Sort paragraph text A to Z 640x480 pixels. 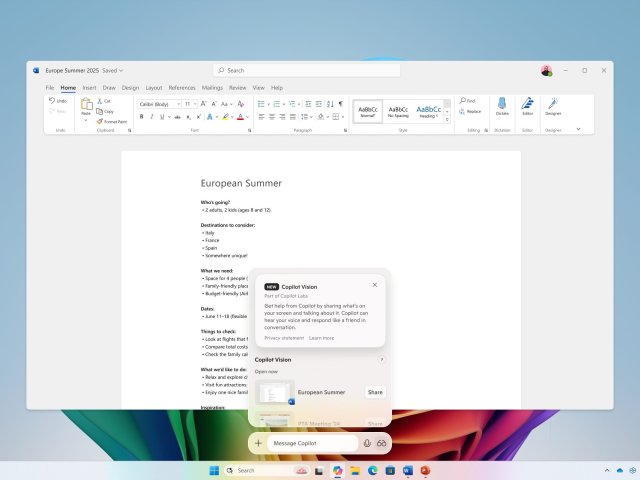pos(330,104)
